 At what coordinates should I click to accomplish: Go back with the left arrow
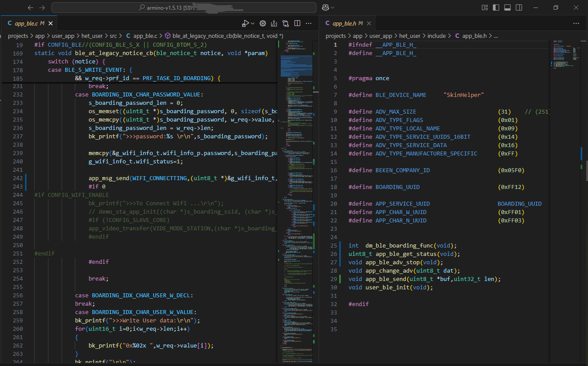coord(30,7)
